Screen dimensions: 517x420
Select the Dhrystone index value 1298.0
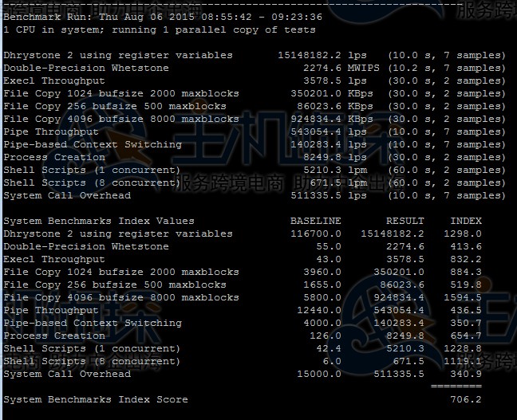(462, 234)
